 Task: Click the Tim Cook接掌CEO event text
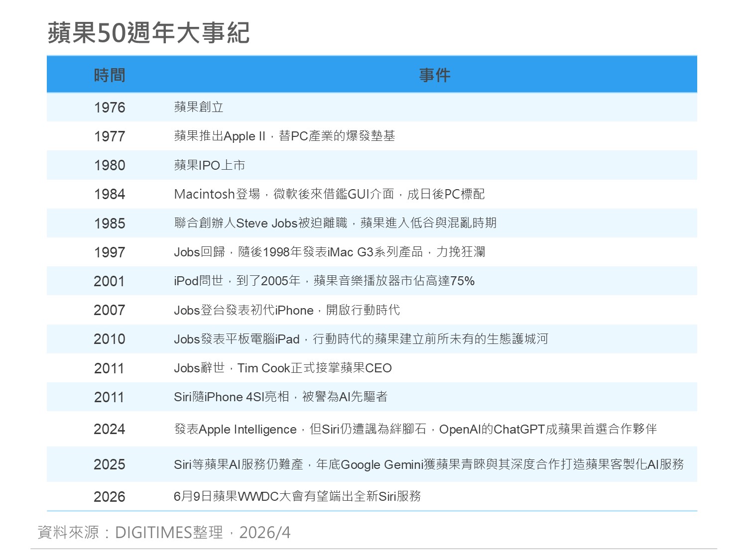coord(282,368)
